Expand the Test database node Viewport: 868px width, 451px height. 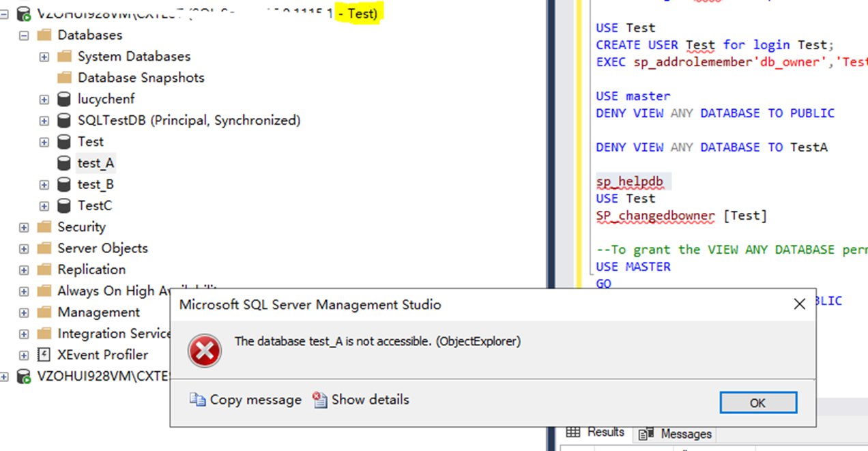[x=44, y=142]
